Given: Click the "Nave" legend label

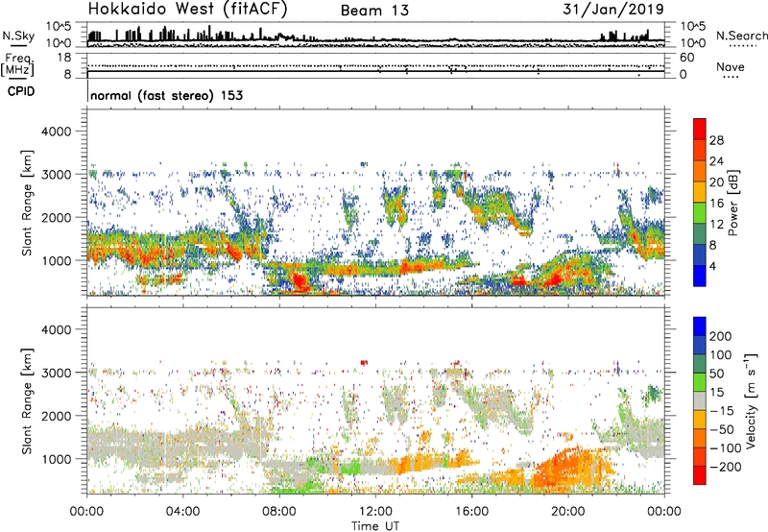Looking at the screenshot, I should (731, 67).
